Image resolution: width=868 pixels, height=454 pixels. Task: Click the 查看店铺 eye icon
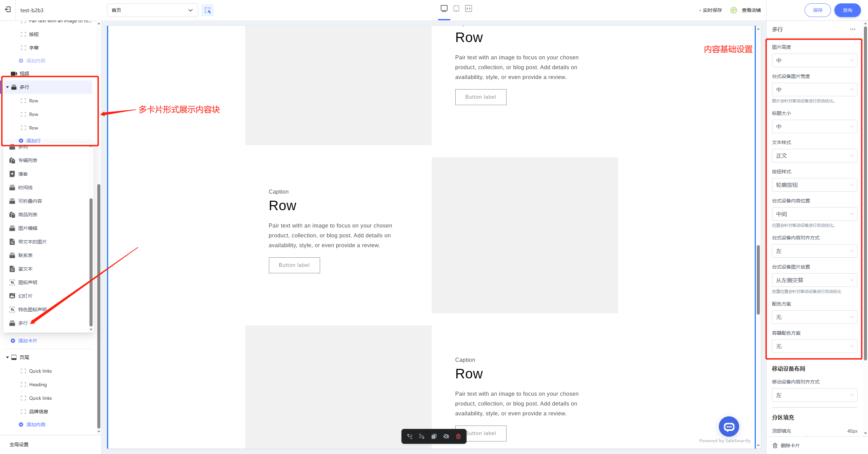coord(734,10)
